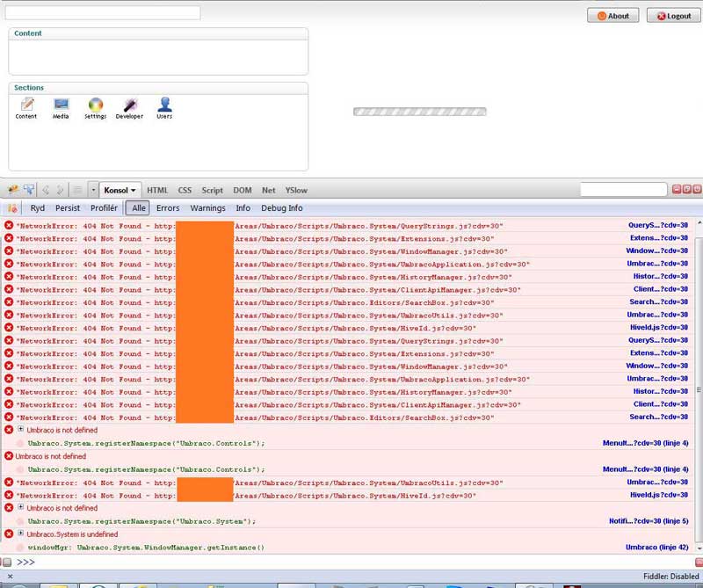The width and height of the screenshot is (703, 588).
Task: Click the registerNamespace("Umbraco.System") code line
Action: tap(141, 521)
